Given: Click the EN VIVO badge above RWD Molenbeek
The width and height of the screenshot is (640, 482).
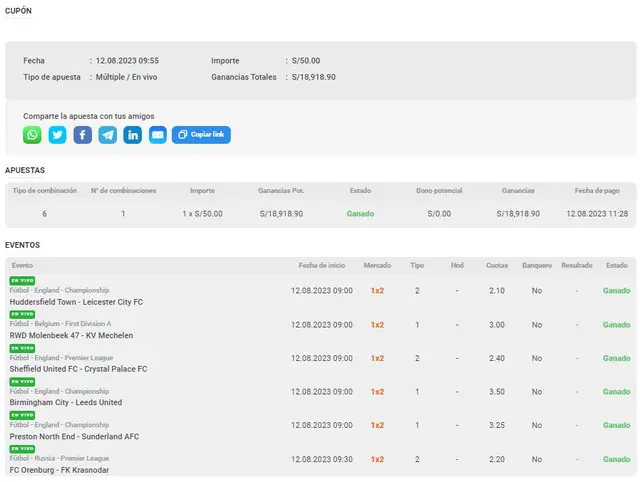Looking at the screenshot, I should (22, 314).
